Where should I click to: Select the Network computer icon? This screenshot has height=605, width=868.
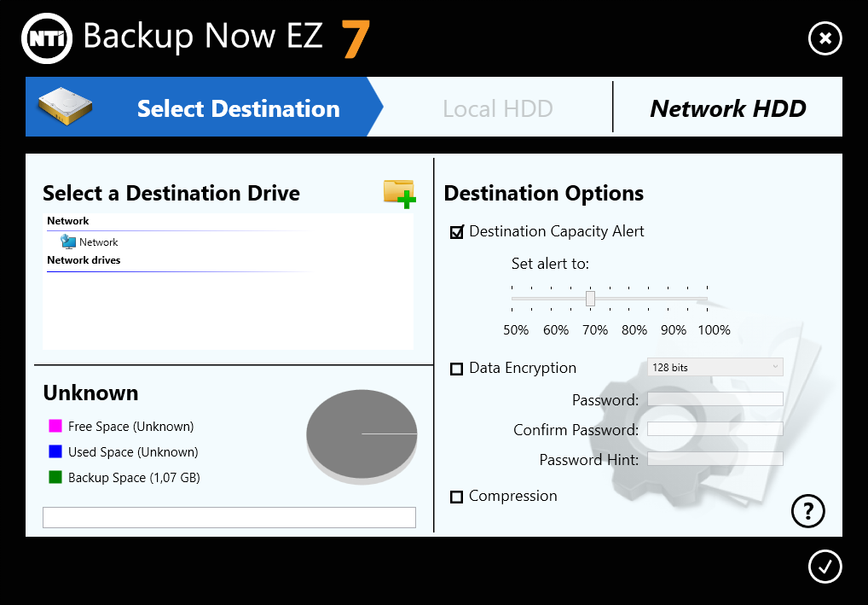point(68,242)
